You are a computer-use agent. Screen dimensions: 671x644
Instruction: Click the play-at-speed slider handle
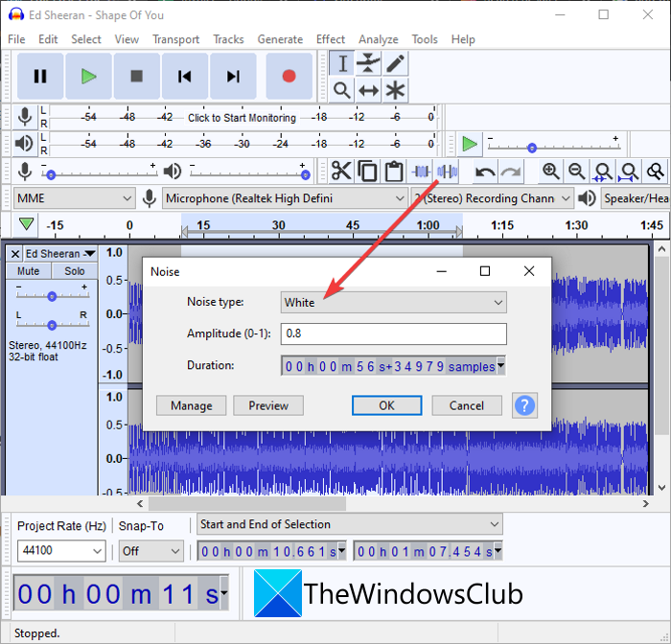[x=532, y=148]
